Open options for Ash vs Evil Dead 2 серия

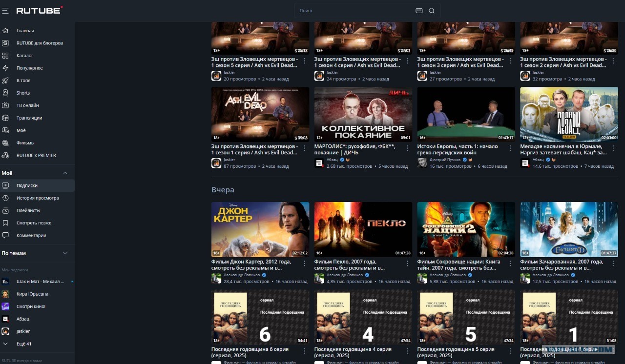click(613, 61)
